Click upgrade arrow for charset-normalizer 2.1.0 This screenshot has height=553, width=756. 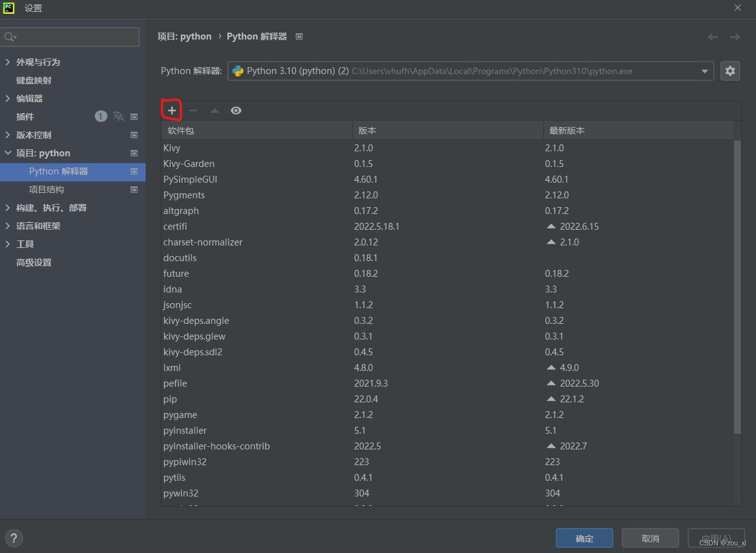[x=551, y=242]
